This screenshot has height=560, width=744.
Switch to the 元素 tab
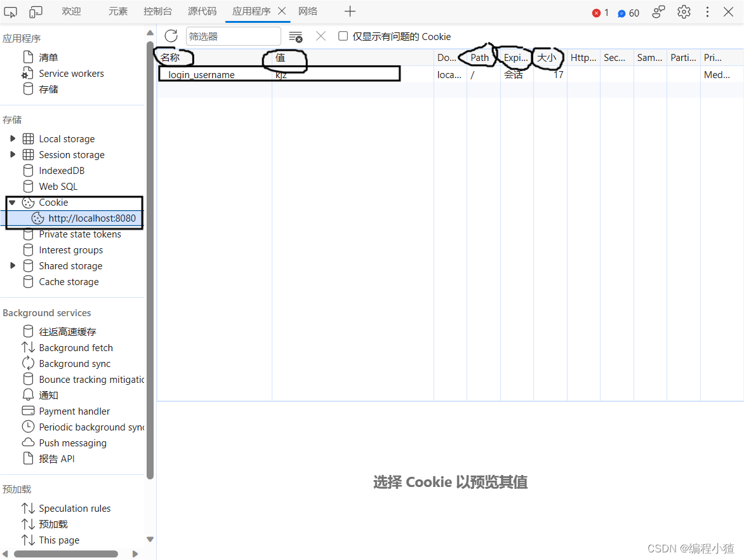tap(117, 11)
